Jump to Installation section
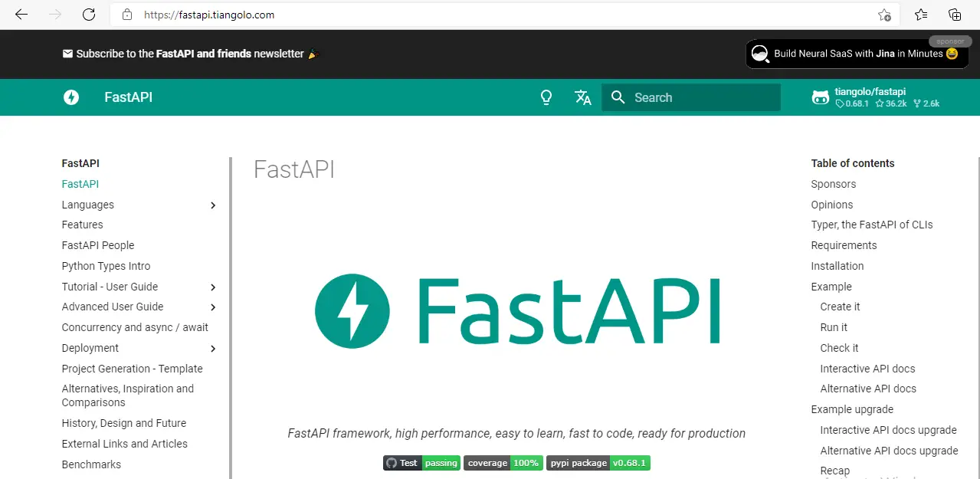This screenshot has height=479, width=980. (x=837, y=266)
